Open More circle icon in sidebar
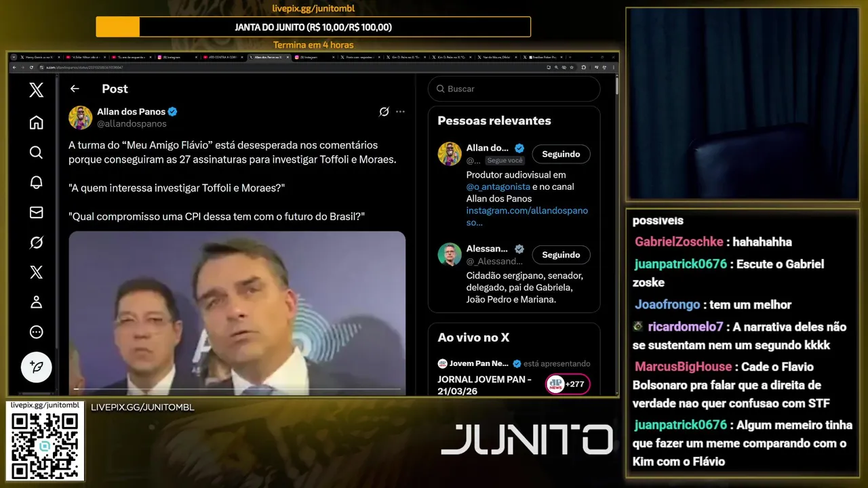Image resolution: width=868 pixels, height=488 pixels. coord(37,332)
